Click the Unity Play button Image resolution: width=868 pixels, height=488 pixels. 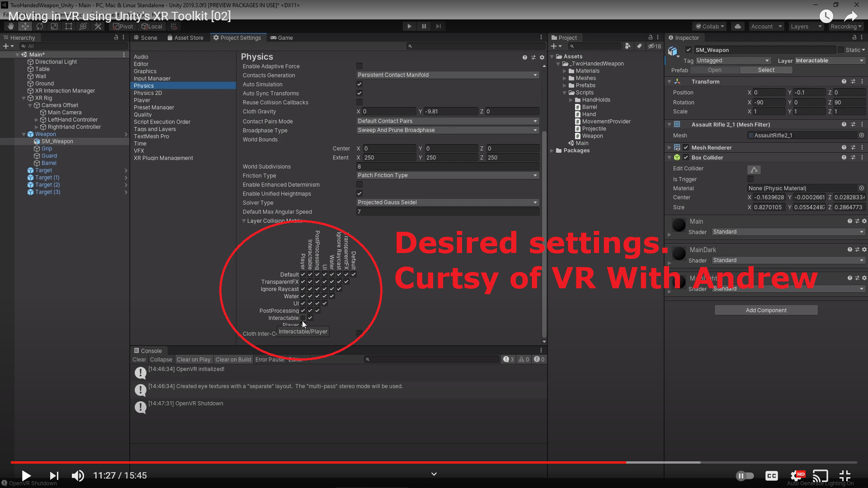409,26
